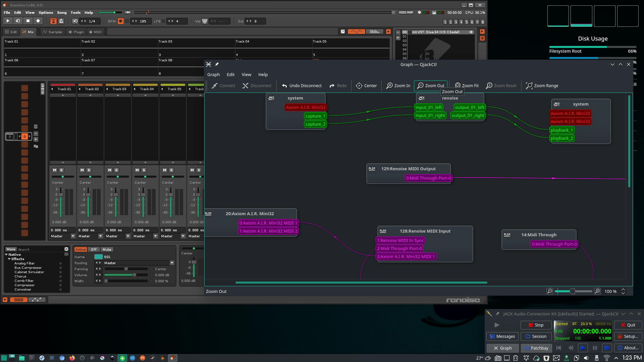This screenshot has height=362, width=644.
Task: Click the Messages button in QjackCtl
Action: [502, 337]
